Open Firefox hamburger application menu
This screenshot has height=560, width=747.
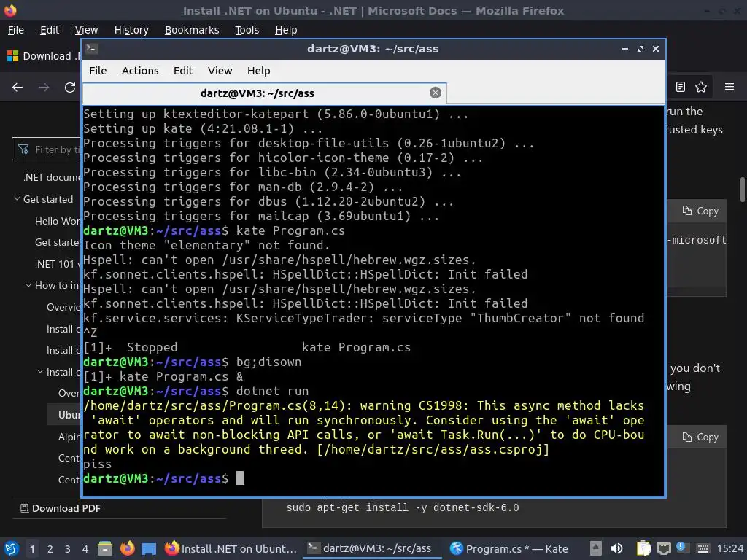(x=729, y=87)
